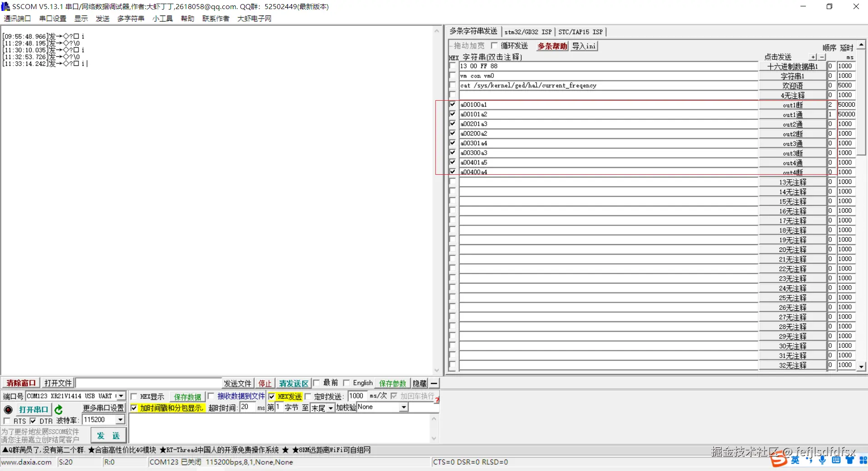
Task: Click the 发送 send button
Action: pyautogui.click(x=108, y=436)
